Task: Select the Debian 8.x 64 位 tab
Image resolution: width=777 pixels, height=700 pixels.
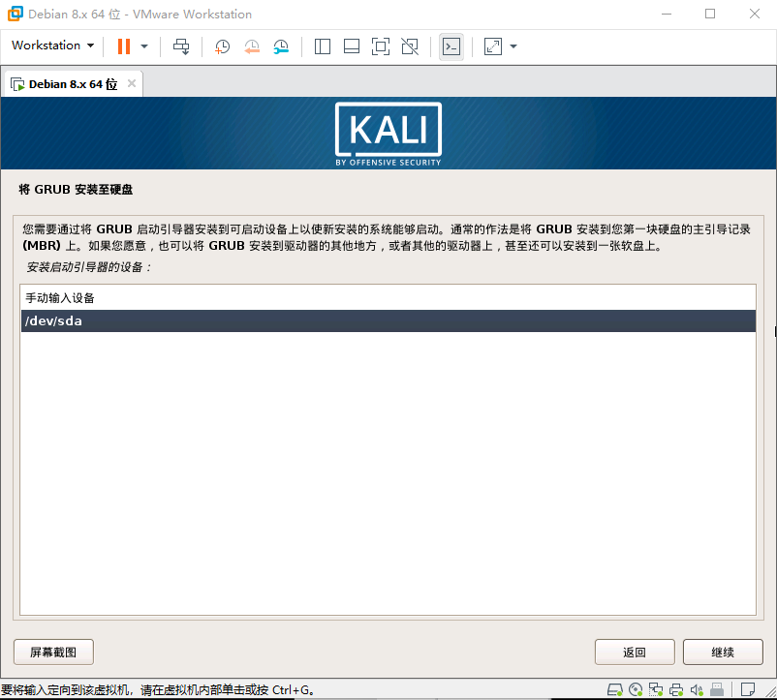Action: tap(73, 84)
